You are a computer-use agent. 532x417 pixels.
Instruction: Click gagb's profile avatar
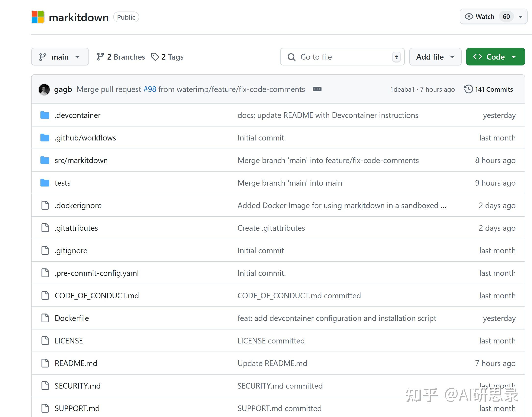tap(44, 89)
